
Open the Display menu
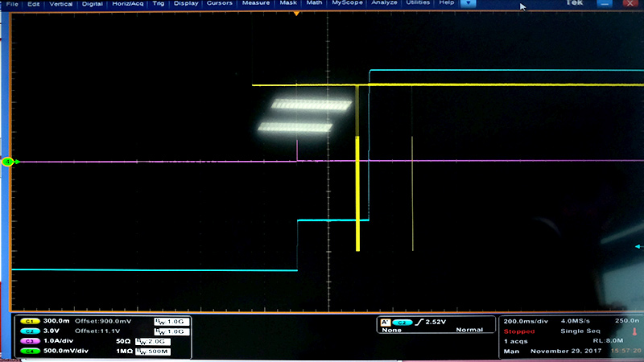(186, 3)
